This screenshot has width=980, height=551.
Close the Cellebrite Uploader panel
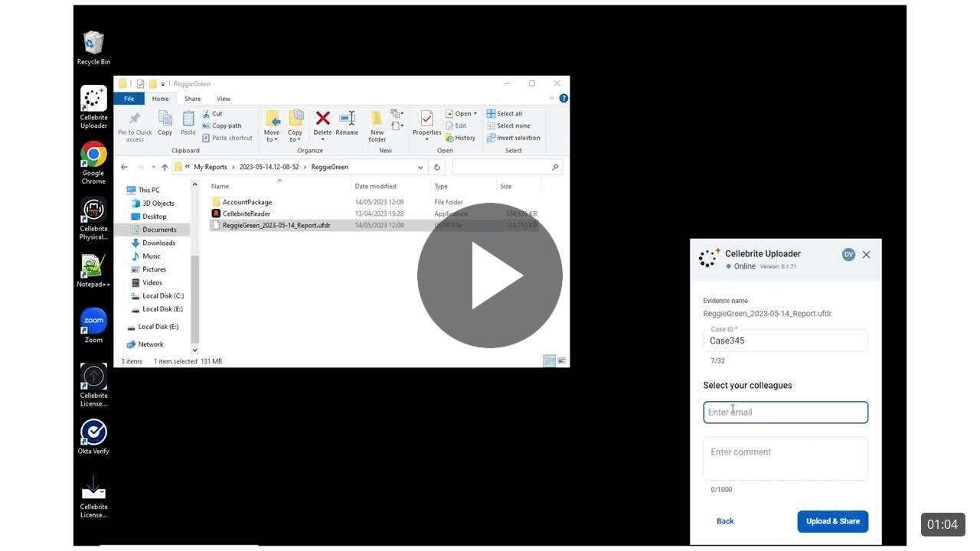point(866,255)
